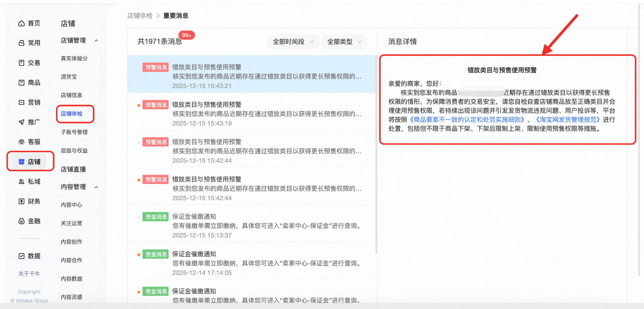Select 保证金催缴通知 message dated 2025-12-15 15:13:37
Screen dimensions: 644x309
click(251, 224)
